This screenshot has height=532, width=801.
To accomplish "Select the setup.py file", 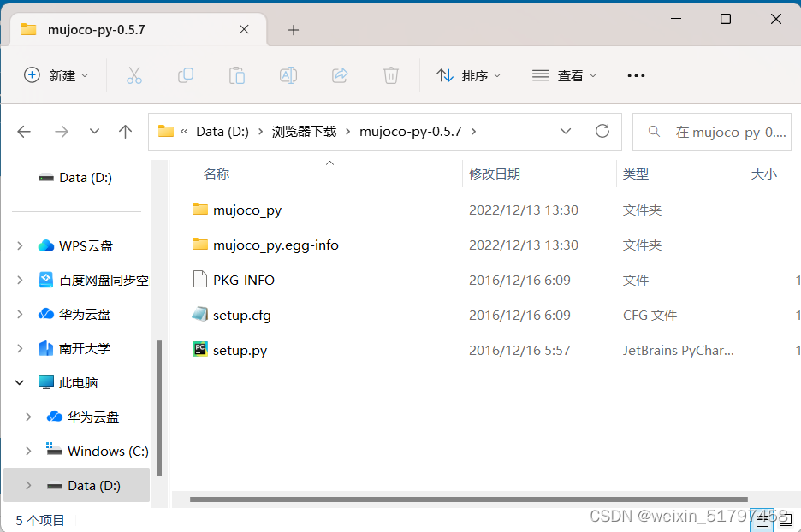I will pyautogui.click(x=240, y=350).
